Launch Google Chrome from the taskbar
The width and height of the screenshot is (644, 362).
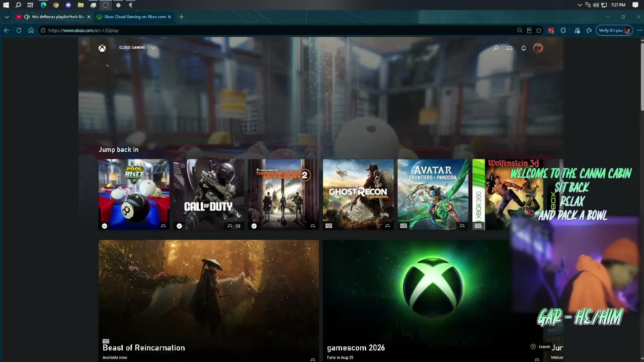tap(56, 5)
